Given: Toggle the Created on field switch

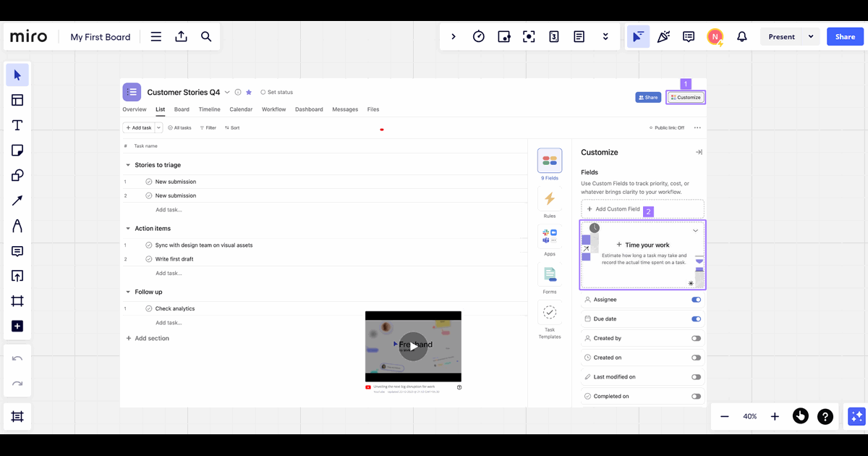Looking at the screenshot, I should (697, 358).
